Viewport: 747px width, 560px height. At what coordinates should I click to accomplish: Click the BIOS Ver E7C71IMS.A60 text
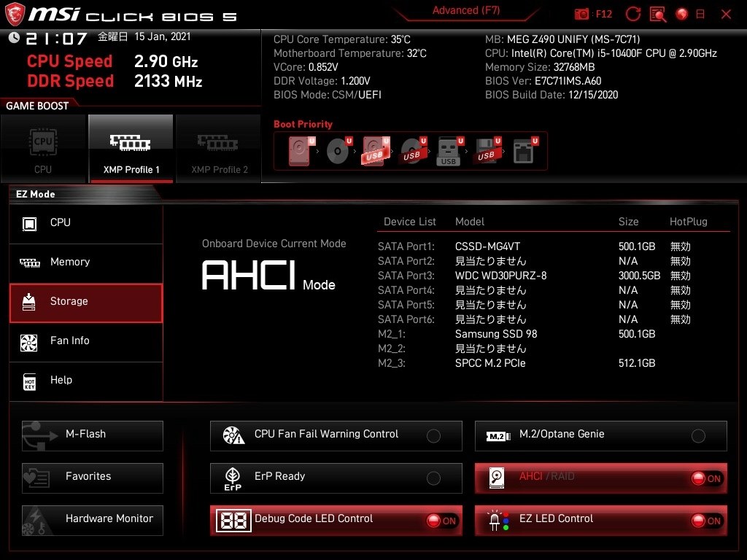pyautogui.click(x=543, y=81)
